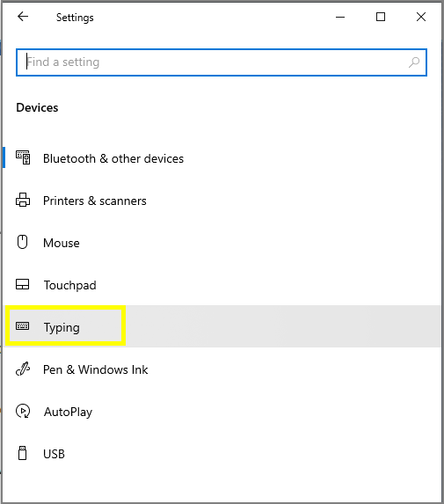
Task: Click the magnifier search icon
Action: click(414, 62)
